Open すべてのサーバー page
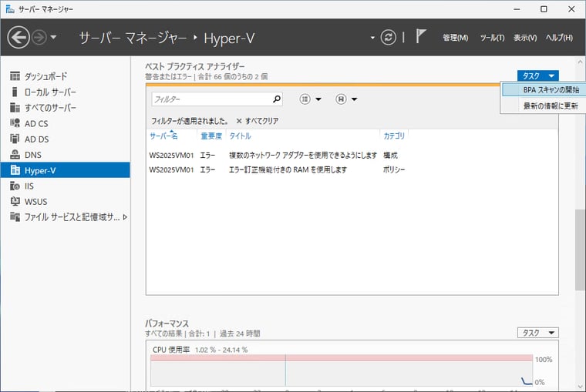Viewport: 586px width, 392px height. coord(66,108)
